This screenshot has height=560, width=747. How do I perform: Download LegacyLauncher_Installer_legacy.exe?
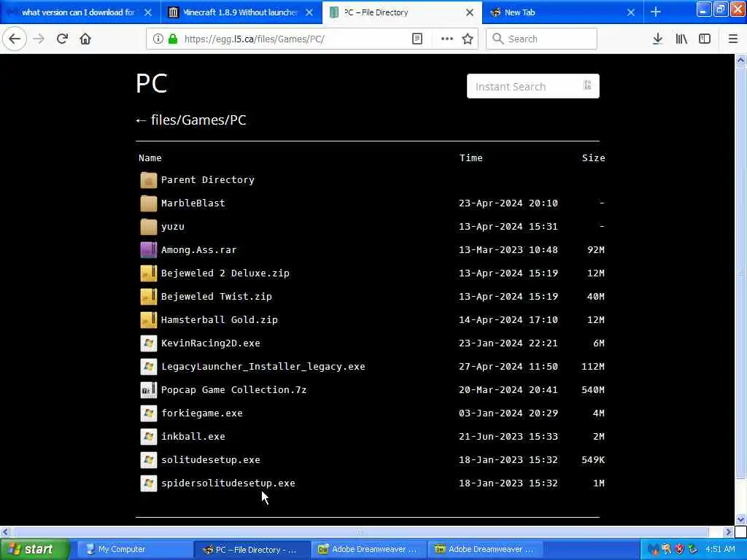[263, 367]
